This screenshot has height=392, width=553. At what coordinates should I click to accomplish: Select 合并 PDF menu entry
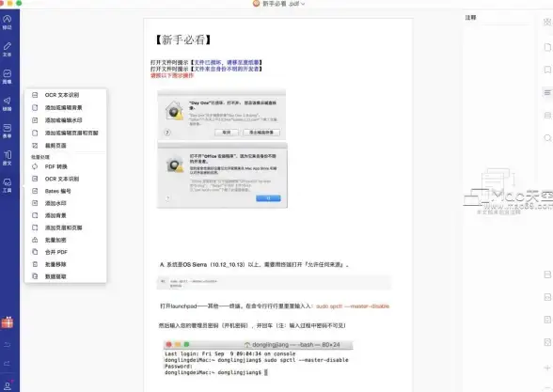(x=66, y=252)
